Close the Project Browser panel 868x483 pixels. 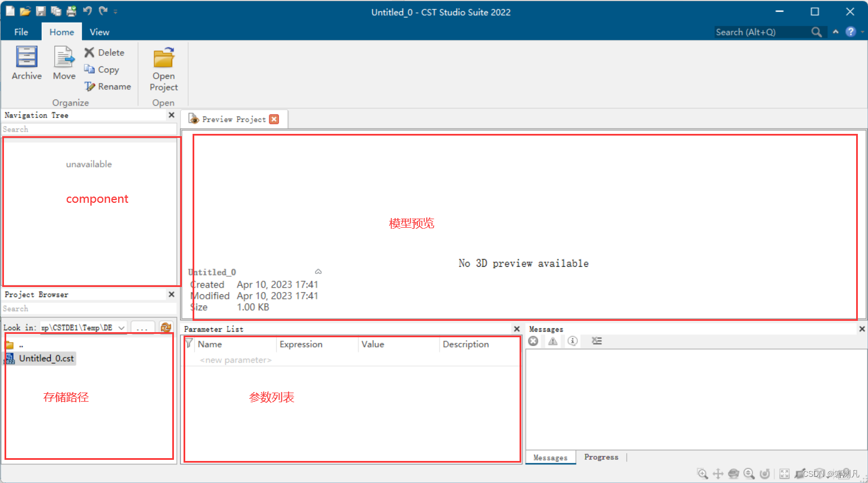172,294
